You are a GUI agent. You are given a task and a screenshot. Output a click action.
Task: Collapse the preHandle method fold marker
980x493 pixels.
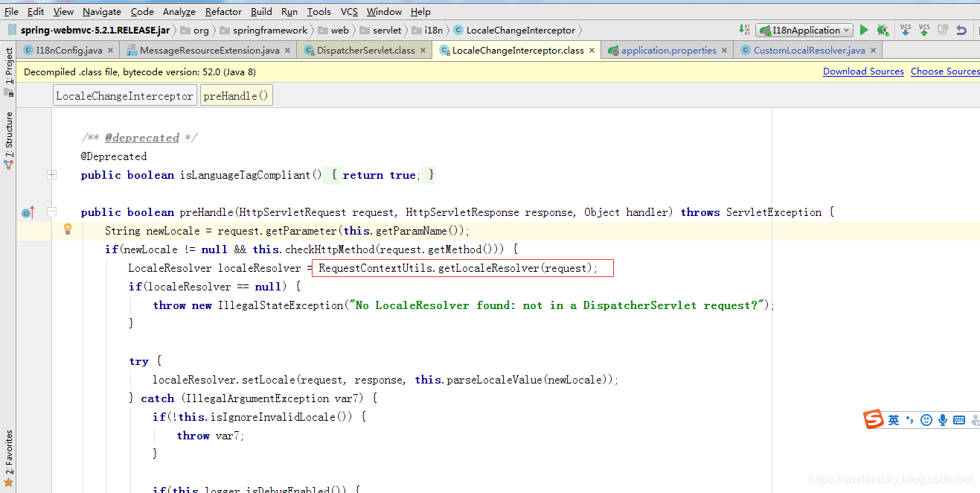(x=51, y=212)
